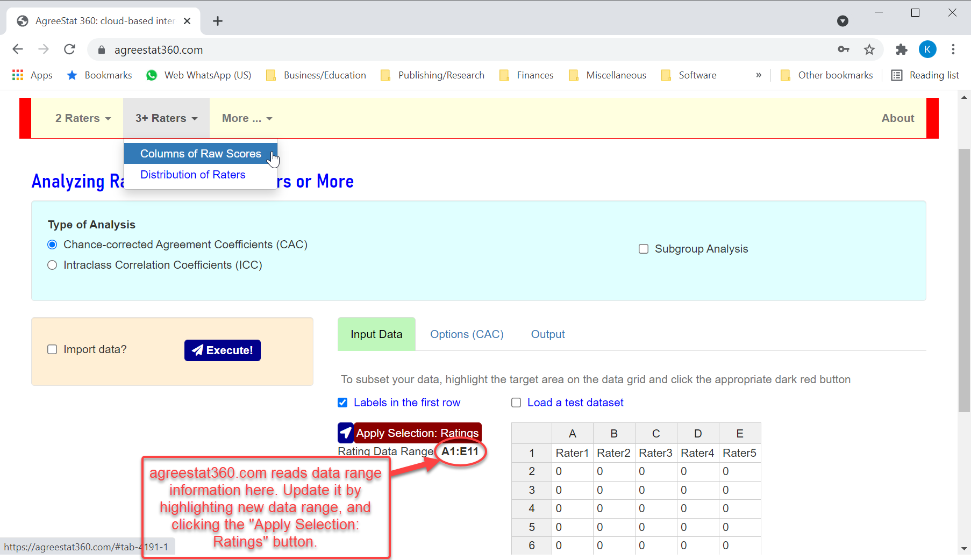This screenshot has width=971, height=560.
Task: Click the browser forward arrow
Action: 44,49
